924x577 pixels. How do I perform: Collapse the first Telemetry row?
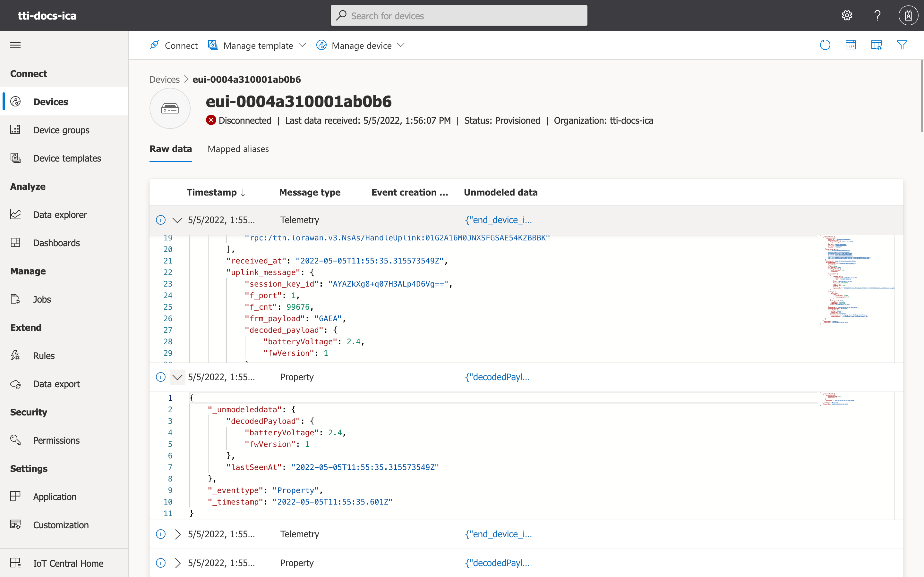(177, 220)
